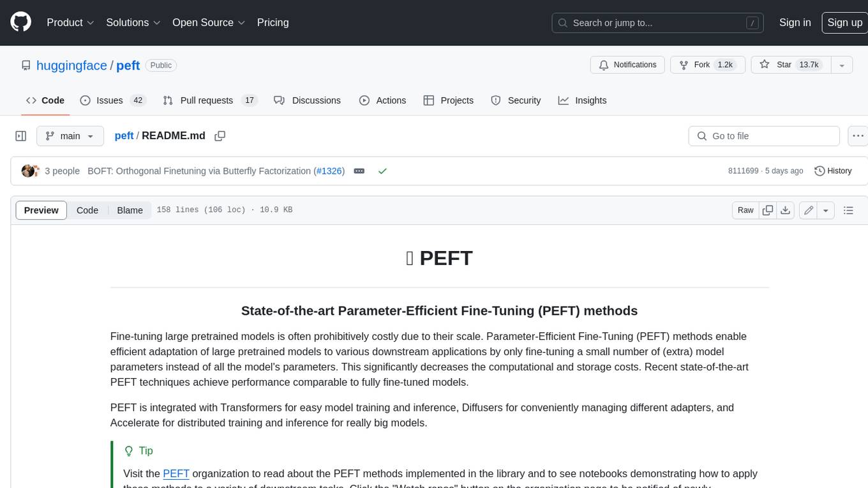Select the Preview view
Image resolution: width=868 pixels, height=488 pixels.
click(41, 210)
